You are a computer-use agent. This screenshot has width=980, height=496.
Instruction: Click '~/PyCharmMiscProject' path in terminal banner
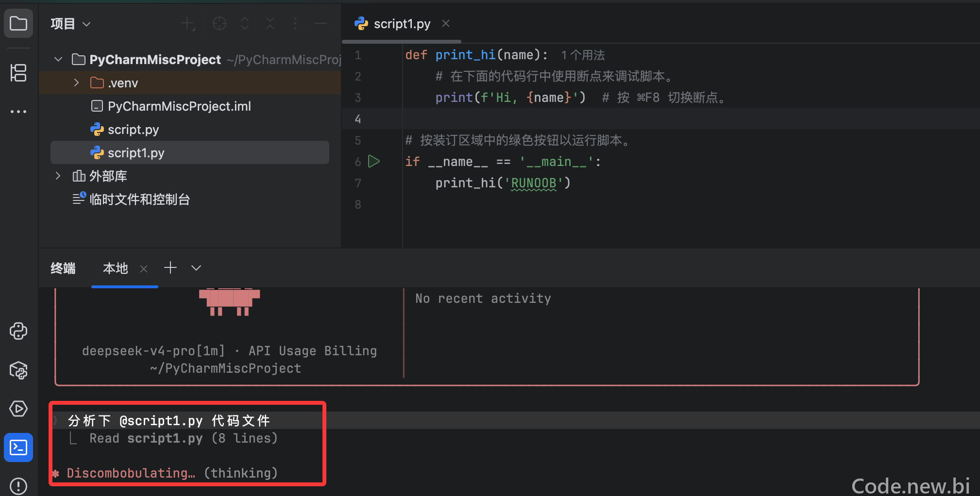(225, 368)
